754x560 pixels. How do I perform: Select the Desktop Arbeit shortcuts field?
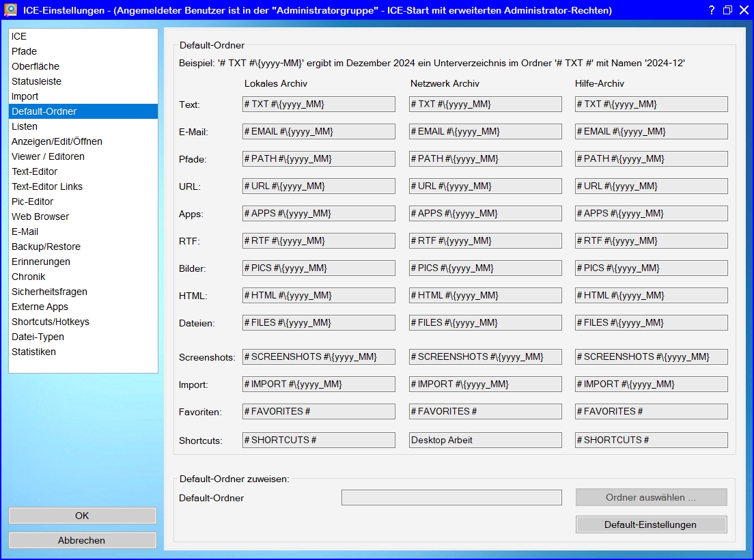tap(485, 440)
